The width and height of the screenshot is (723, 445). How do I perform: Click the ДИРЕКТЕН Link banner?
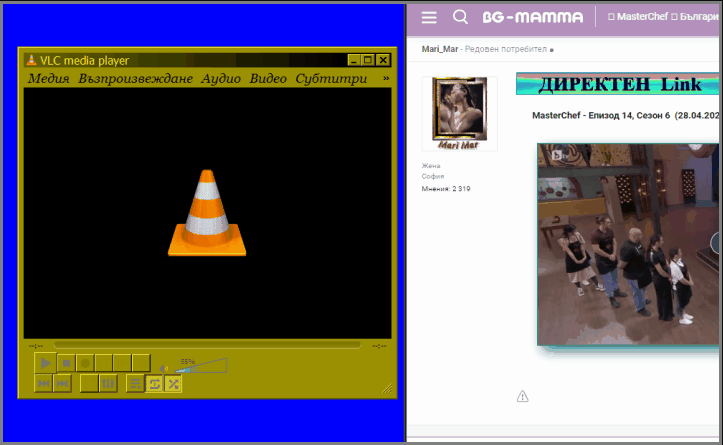pos(619,84)
